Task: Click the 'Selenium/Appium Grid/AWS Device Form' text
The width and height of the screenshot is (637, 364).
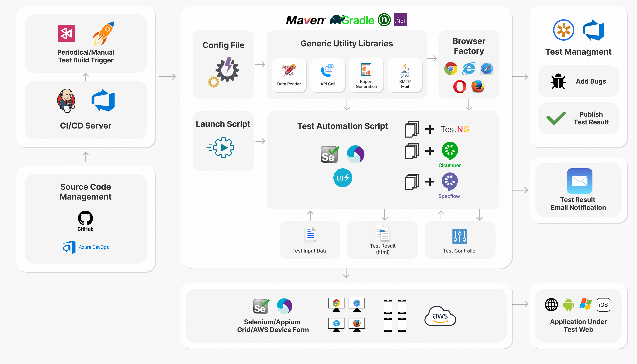Action: point(273,326)
